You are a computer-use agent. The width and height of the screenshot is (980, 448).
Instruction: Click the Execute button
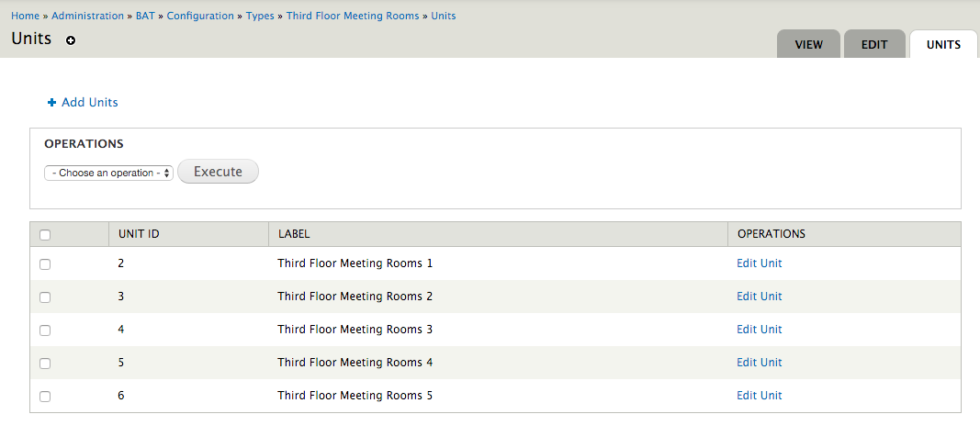[218, 171]
